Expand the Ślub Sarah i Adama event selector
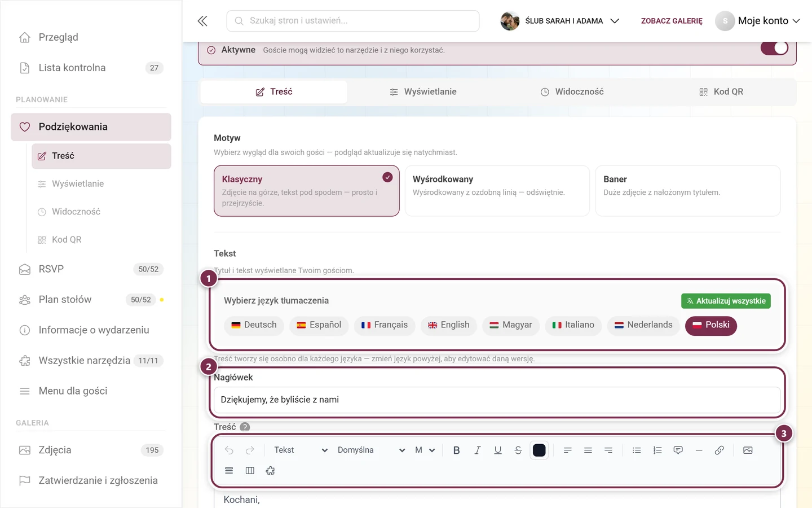Screen dimensions: 812x508 click(559, 21)
